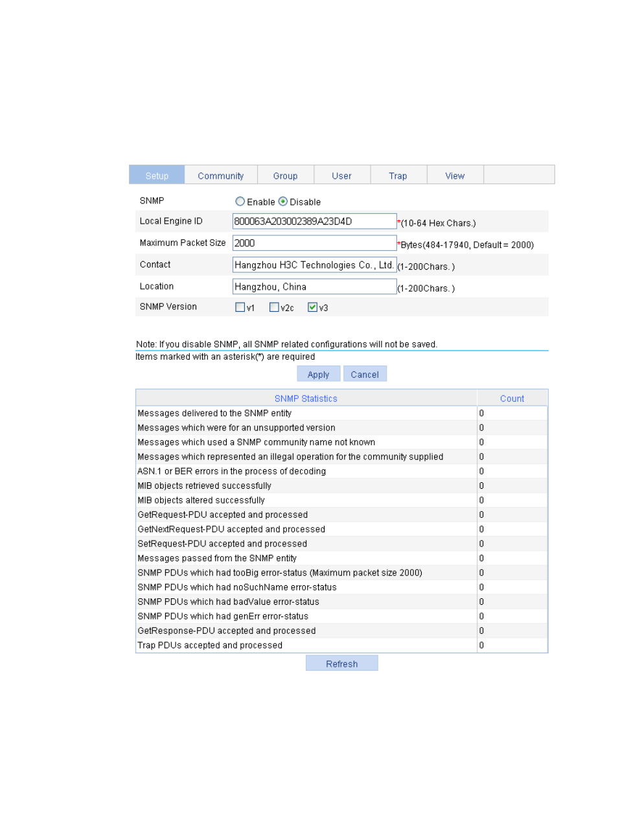This screenshot has width=618, height=840.
Task: Open the Trap tab
Action: click(398, 176)
